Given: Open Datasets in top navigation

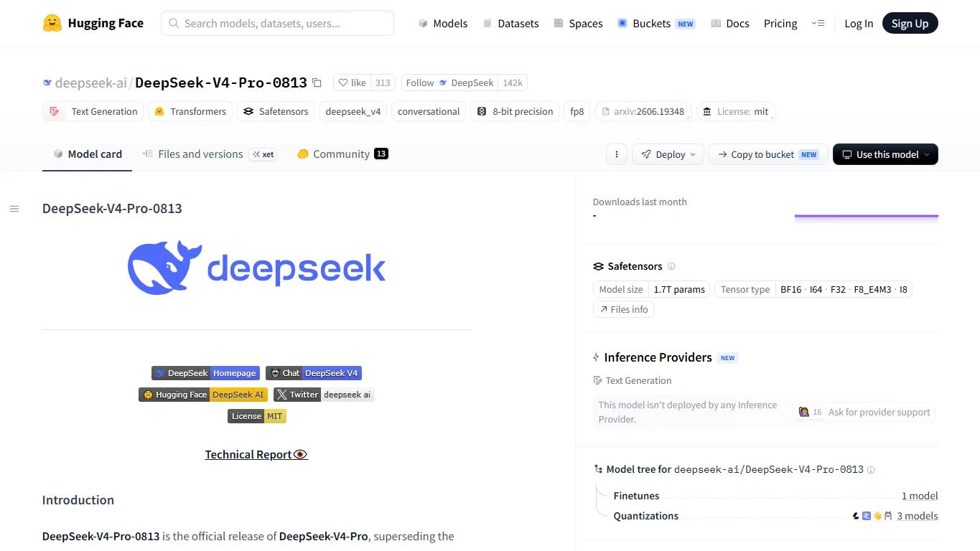Looking at the screenshot, I should [x=510, y=23].
